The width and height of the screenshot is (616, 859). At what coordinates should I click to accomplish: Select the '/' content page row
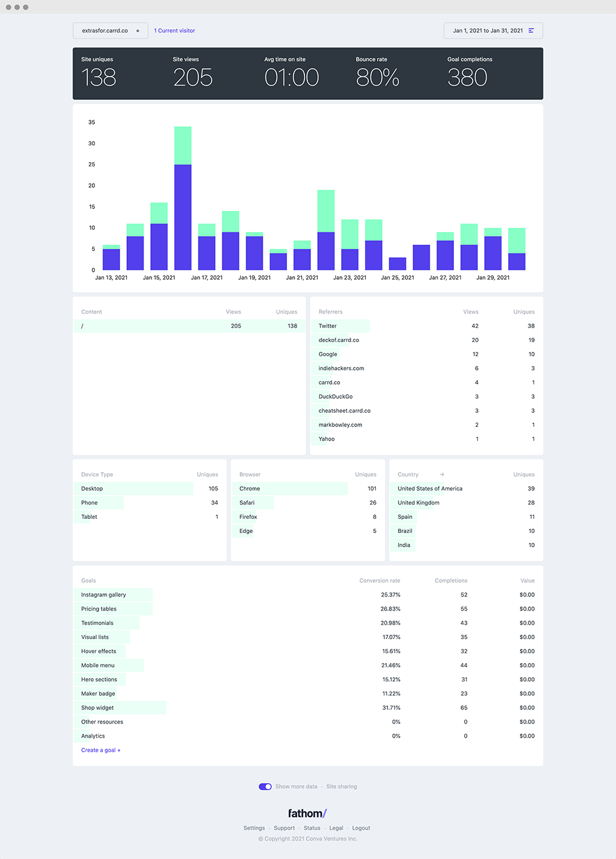point(189,326)
